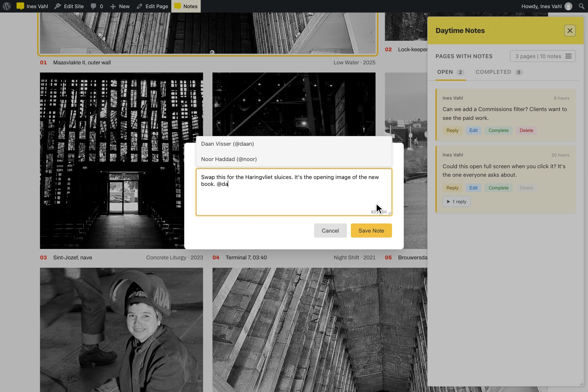Open the Ines Vahl site menu
Image resolution: width=588 pixels, height=392 pixels.
tap(32, 6)
